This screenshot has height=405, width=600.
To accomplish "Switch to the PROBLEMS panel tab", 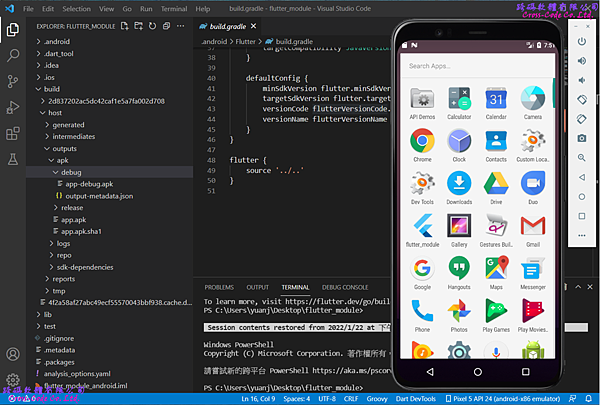I will coord(218,287).
